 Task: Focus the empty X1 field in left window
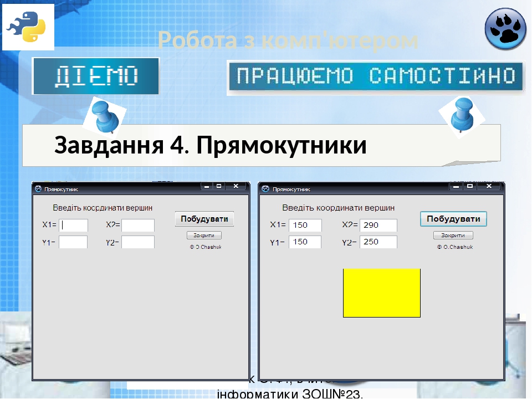coord(74,225)
